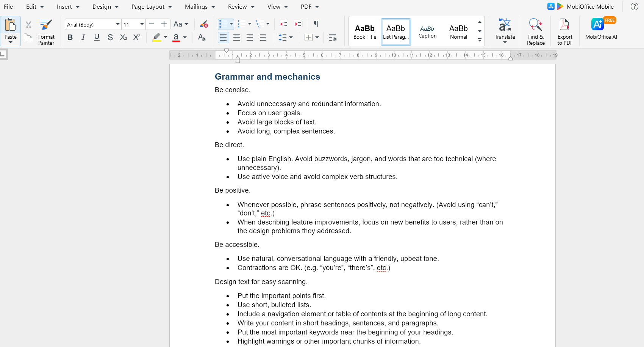Click the Clear Formatting eraser icon
This screenshot has width=644, height=347.
click(204, 24)
